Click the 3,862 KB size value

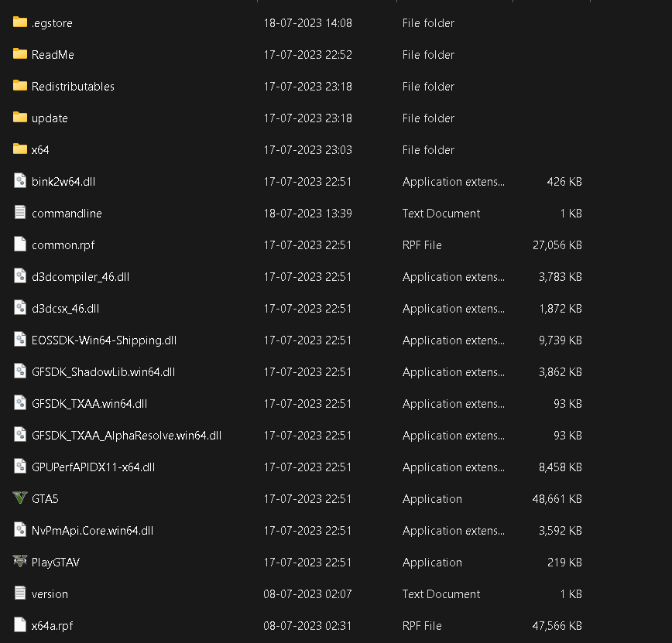coord(561,372)
